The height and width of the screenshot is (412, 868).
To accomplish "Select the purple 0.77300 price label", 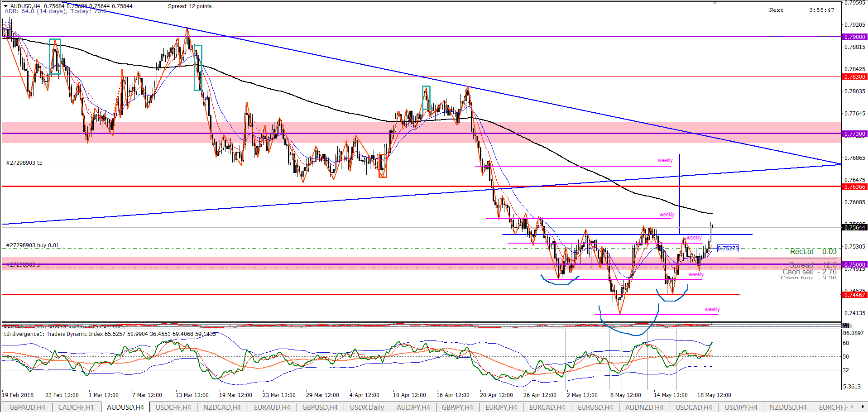I will pos(854,134).
